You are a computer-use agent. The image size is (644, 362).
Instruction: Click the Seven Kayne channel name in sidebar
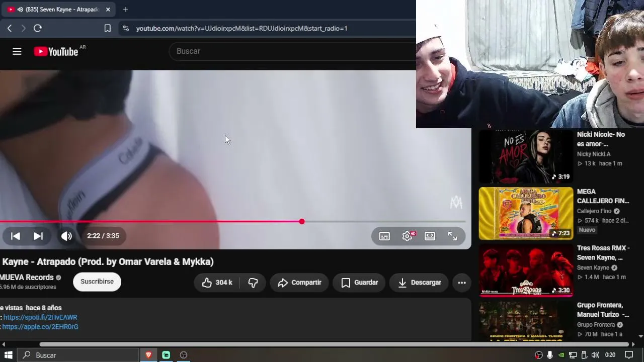pyautogui.click(x=593, y=268)
